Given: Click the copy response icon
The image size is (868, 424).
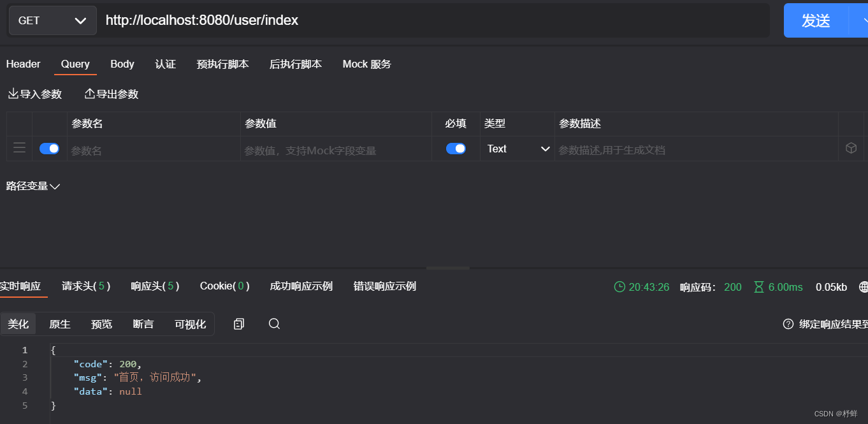Looking at the screenshot, I should point(239,324).
